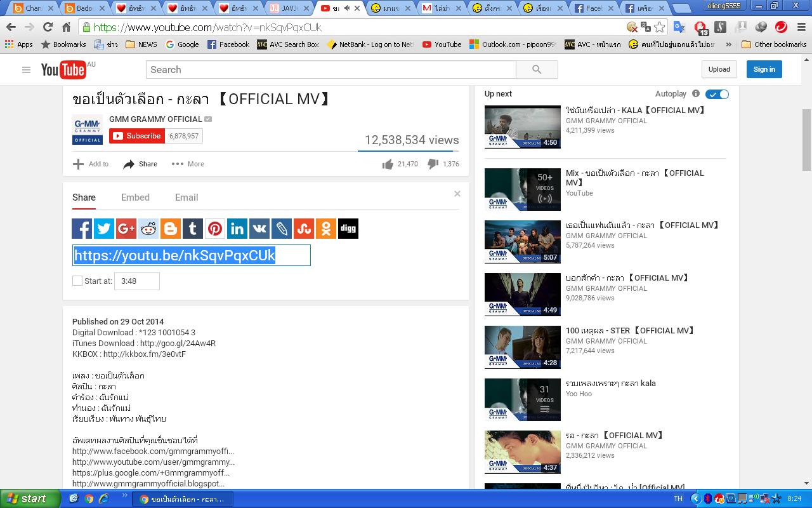Click the Autoplay info icon
812x508 pixels.
coord(696,94)
